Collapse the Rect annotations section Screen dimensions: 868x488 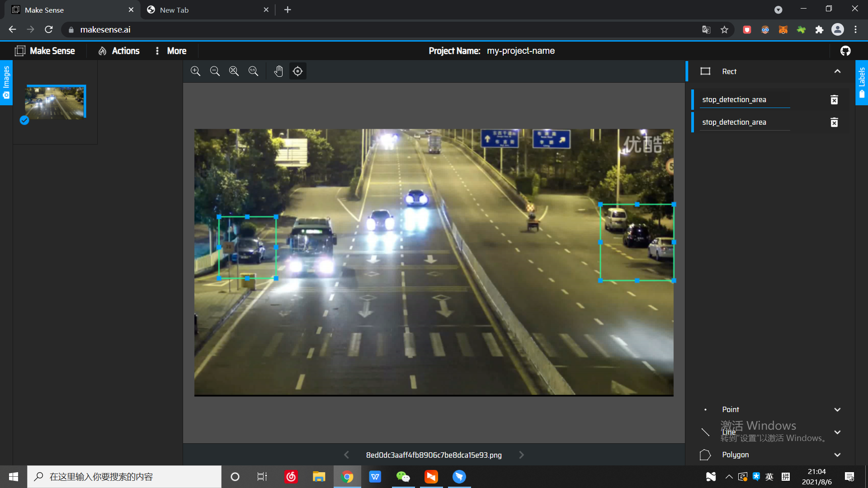pyautogui.click(x=837, y=71)
